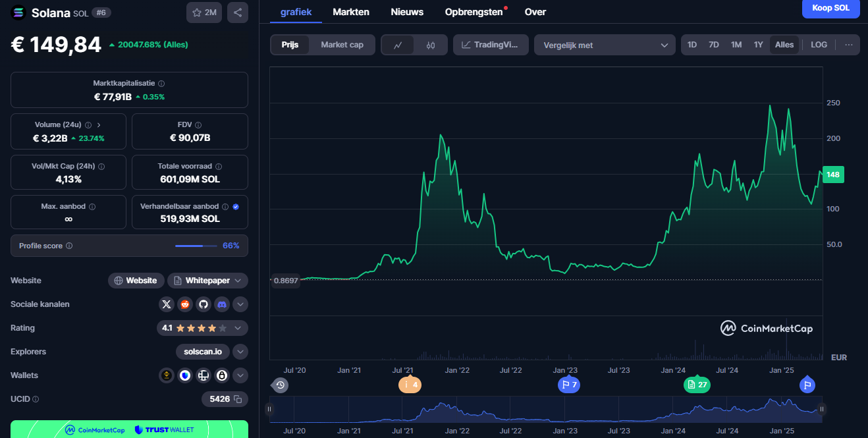Select the Binance wallet icon
The width and height of the screenshot is (868, 438).
tap(167, 375)
